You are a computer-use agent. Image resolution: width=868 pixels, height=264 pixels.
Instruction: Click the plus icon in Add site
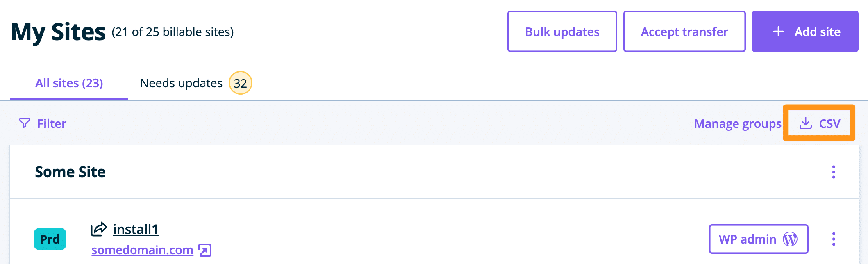click(778, 32)
